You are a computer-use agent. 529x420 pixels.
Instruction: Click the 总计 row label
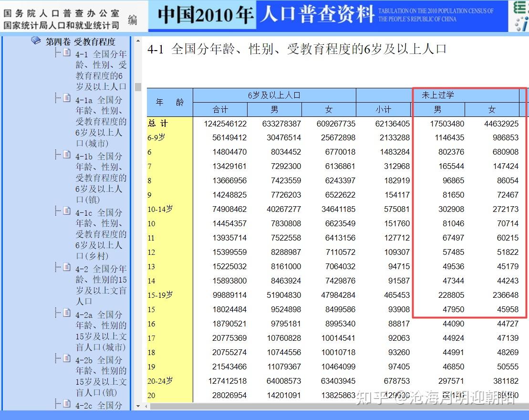[x=157, y=123]
